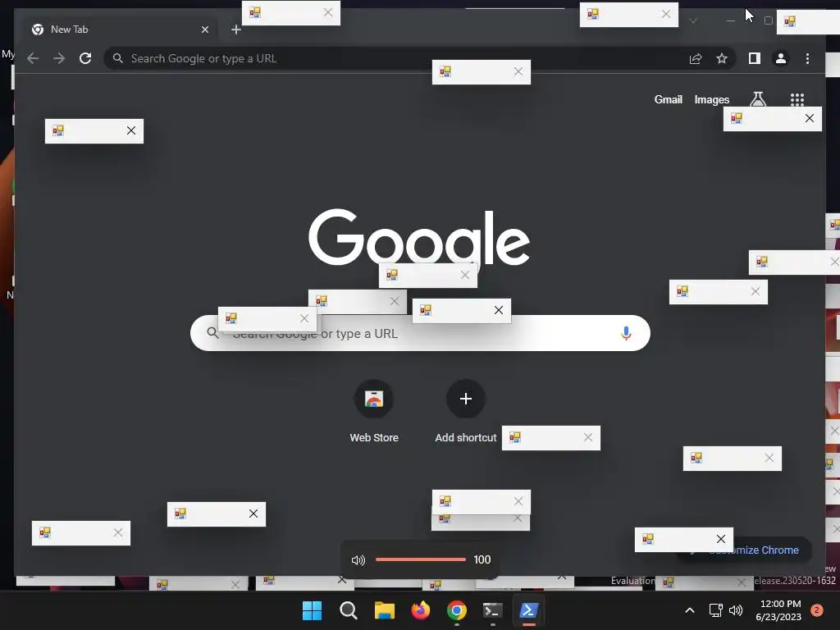Open Chrome's side panel icon
This screenshot has height=630, width=840.
pos(755,58)
